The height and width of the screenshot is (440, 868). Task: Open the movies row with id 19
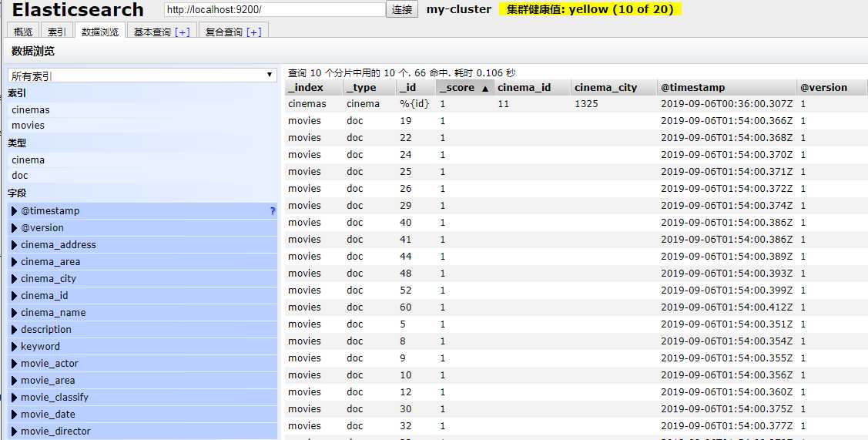(576, 121)
